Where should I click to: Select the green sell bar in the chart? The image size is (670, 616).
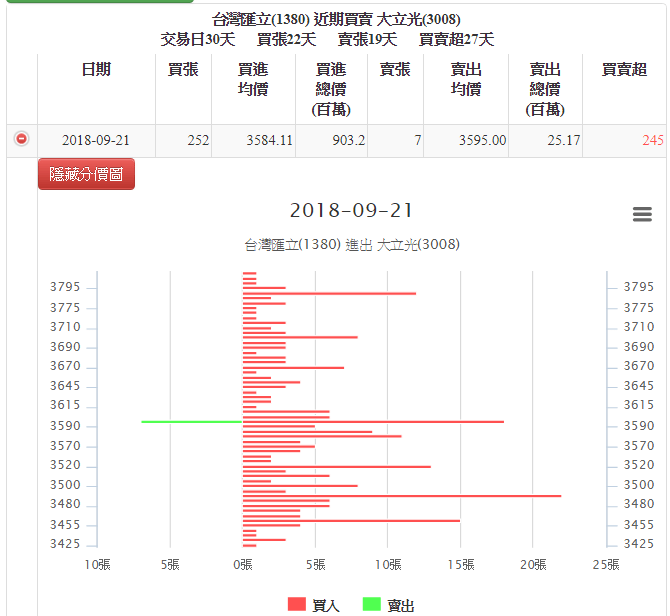(192, 421)
